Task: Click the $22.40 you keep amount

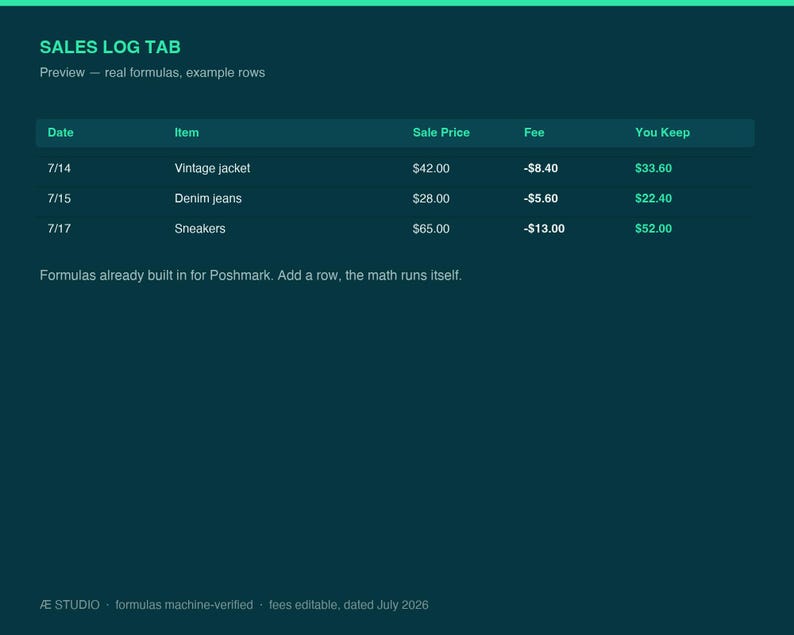Action: tap(654, 199)
